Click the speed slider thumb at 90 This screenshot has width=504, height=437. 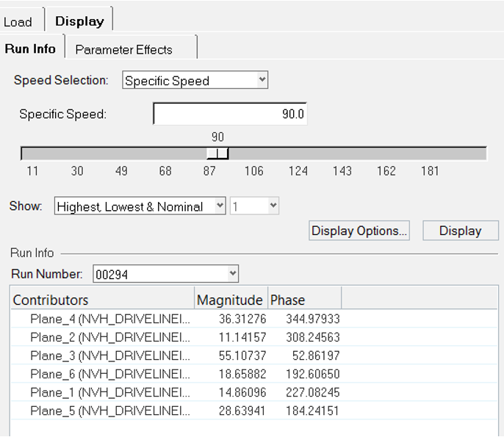pos(217,153)
